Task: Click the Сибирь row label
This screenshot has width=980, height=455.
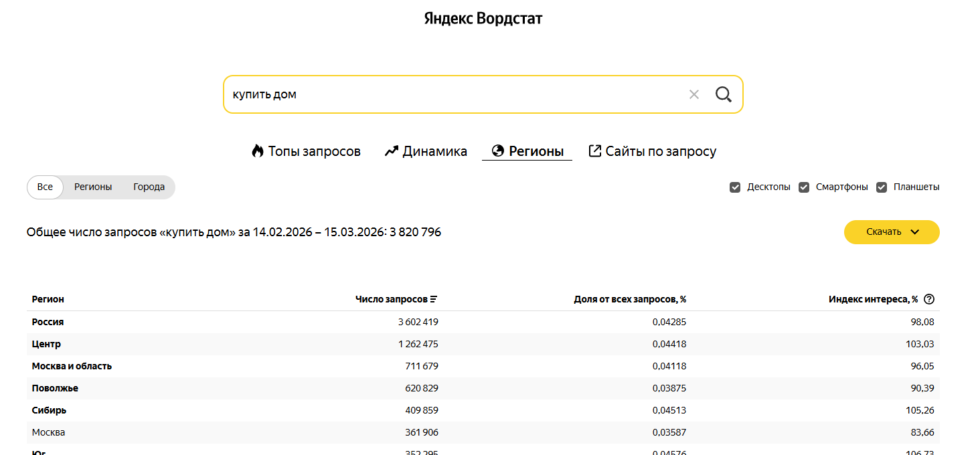Action: (49, 410)
